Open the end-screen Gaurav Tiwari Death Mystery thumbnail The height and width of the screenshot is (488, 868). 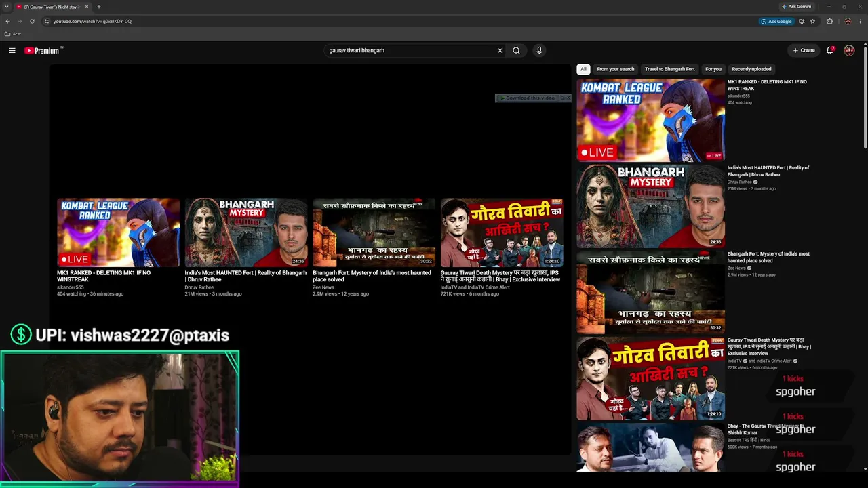(x=502, y=232)
